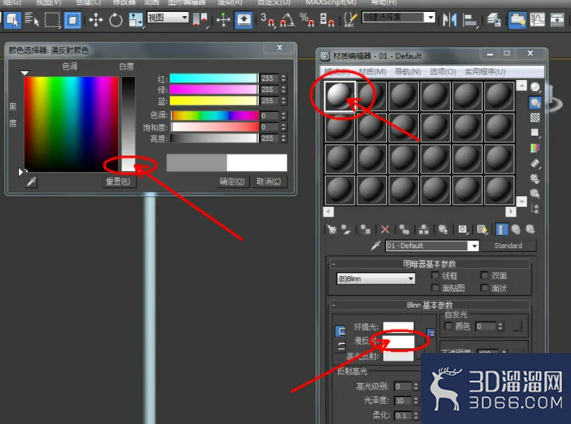Image resolution: width=571 pixels, height=424 pixels.
Task: Click the 漫反射 diffuse color swatch
Action: [398, 341]
